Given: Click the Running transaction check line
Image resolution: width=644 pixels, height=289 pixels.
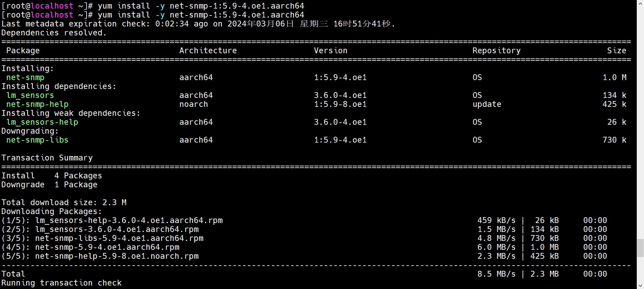Looking at the screenshot, I should point(61,283).
